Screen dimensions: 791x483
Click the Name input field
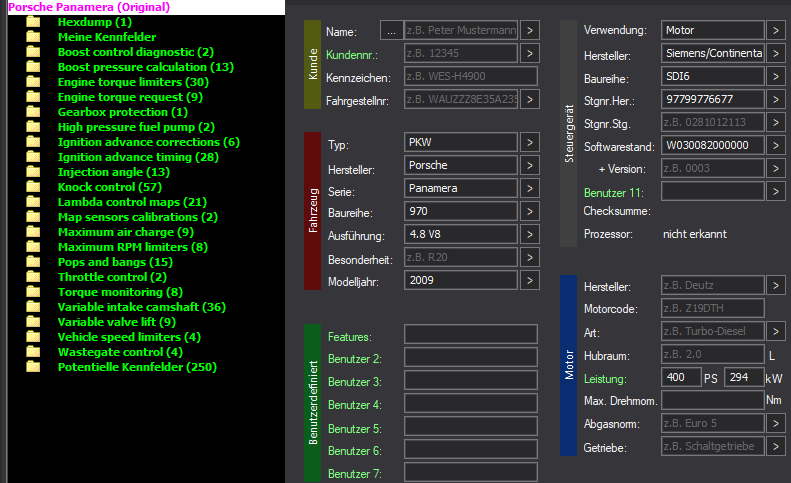pos(461,30)
